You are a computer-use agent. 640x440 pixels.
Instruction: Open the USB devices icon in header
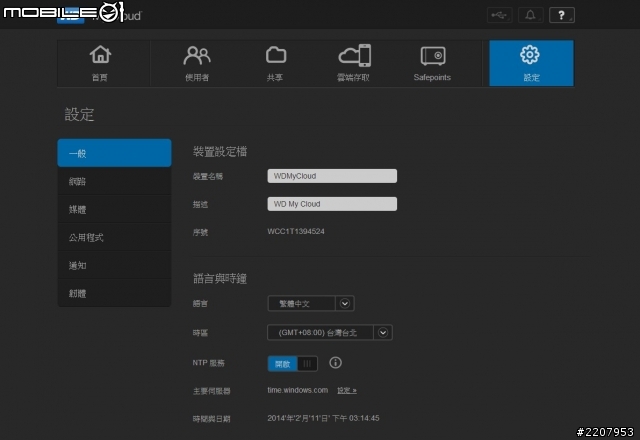[x=500, y=16]
